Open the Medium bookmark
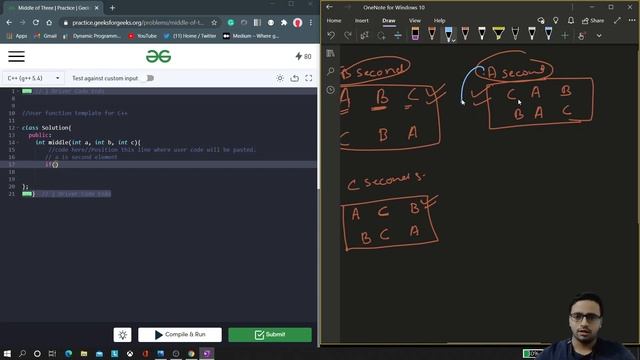Image resolution: width=640 pixels, height=360 pixels. click(x=251, y=36)
